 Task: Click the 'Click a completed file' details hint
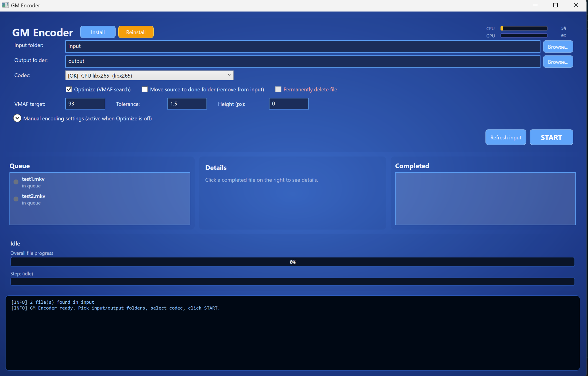click(262, 180)
